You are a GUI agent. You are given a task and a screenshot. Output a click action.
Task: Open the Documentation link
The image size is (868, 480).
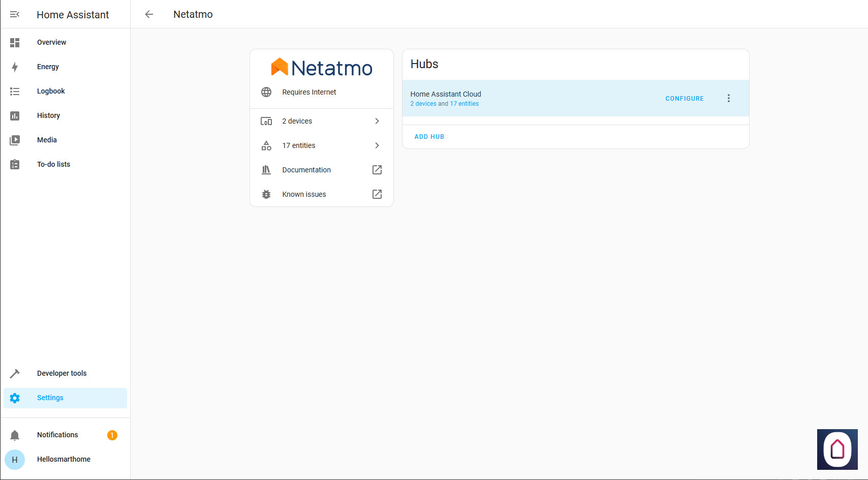coord(322,170)
